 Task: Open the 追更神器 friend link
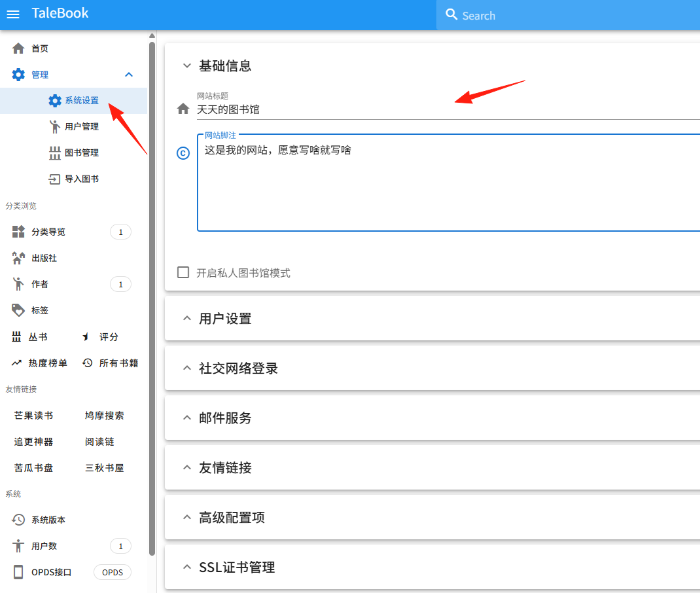[x=34, y=442]
